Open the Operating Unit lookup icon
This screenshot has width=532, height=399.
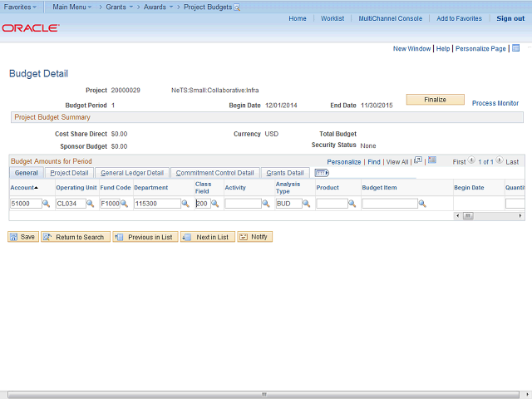pyautogui.click(x=90, y=204)
